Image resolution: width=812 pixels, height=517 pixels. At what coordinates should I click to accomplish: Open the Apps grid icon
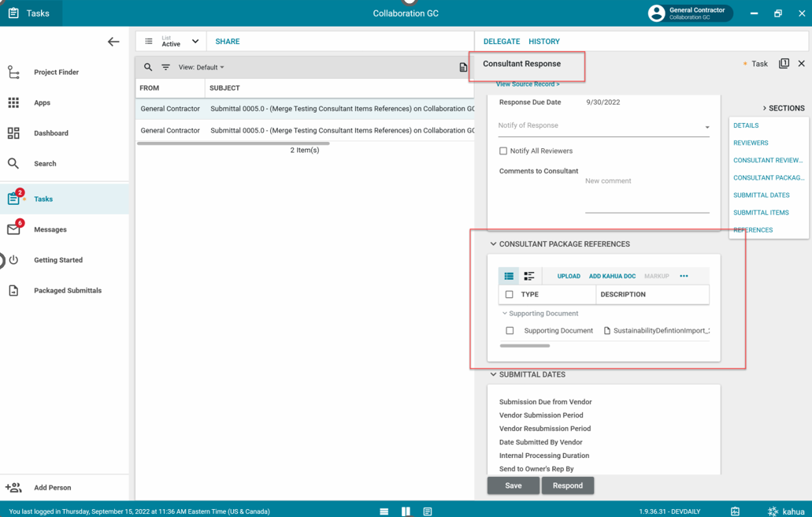[x=13, y=102]
